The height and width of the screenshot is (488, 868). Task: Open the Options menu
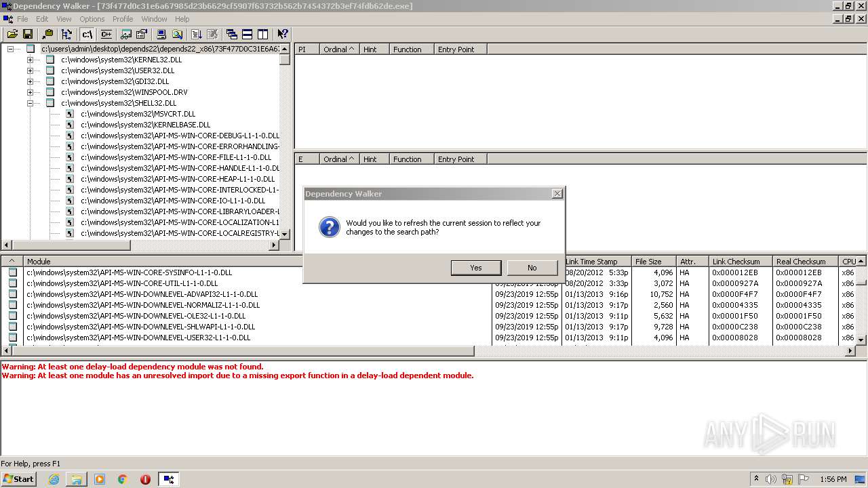(x=92, y=19)
